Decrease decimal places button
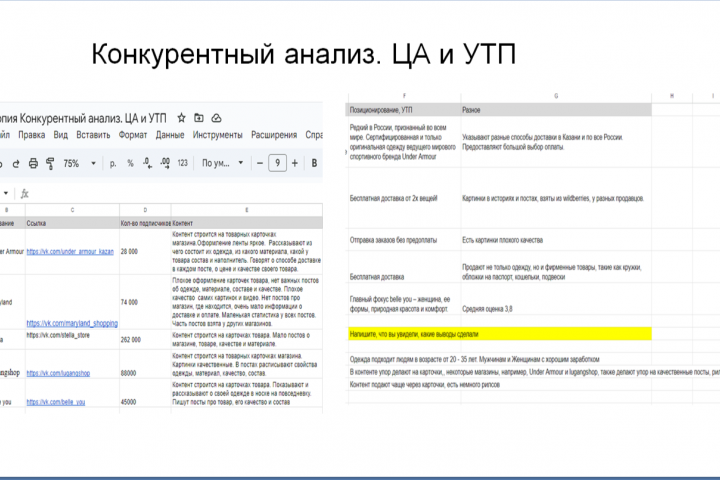 pos(147,163)
